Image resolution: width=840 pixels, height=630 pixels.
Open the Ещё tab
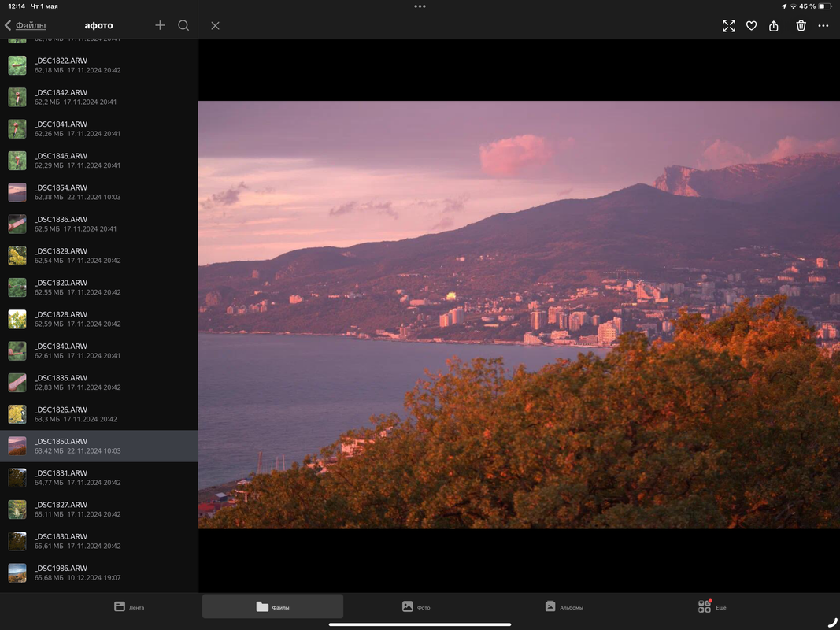click(x=712, y=606)
